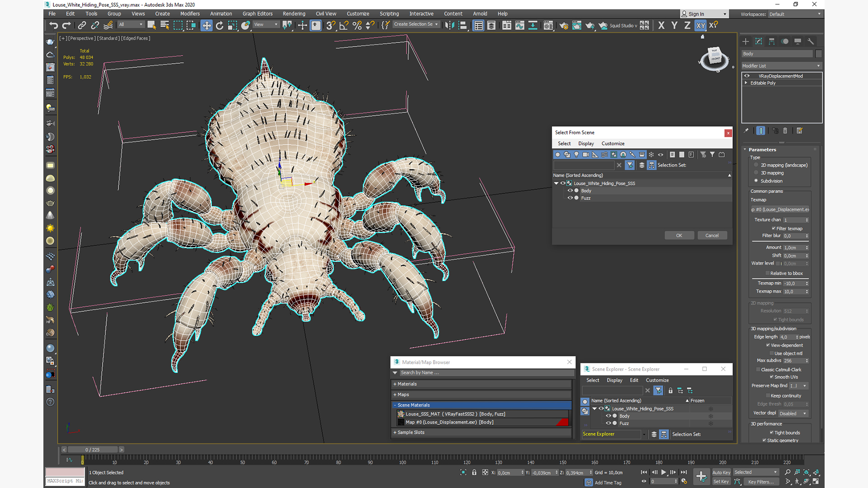
Task: Open Vector displ Disabled dropdown
Action: pyautogui.click(x=793, y=413)
